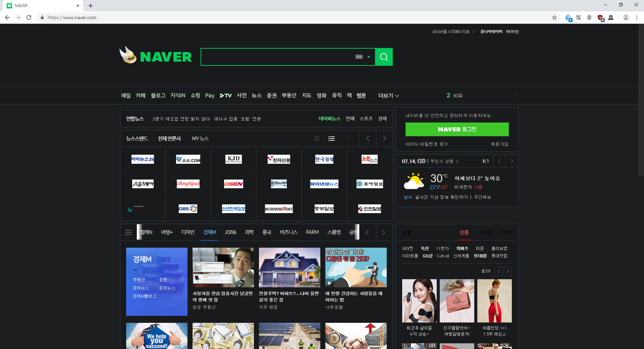
Task: Open the Chrome menu three dots
Action: (637, 17)
